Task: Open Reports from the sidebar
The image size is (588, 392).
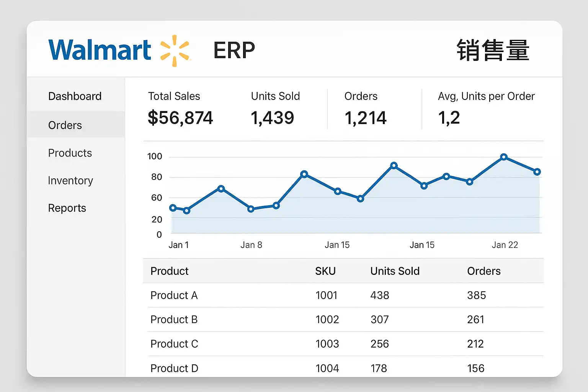Action: 67,208
